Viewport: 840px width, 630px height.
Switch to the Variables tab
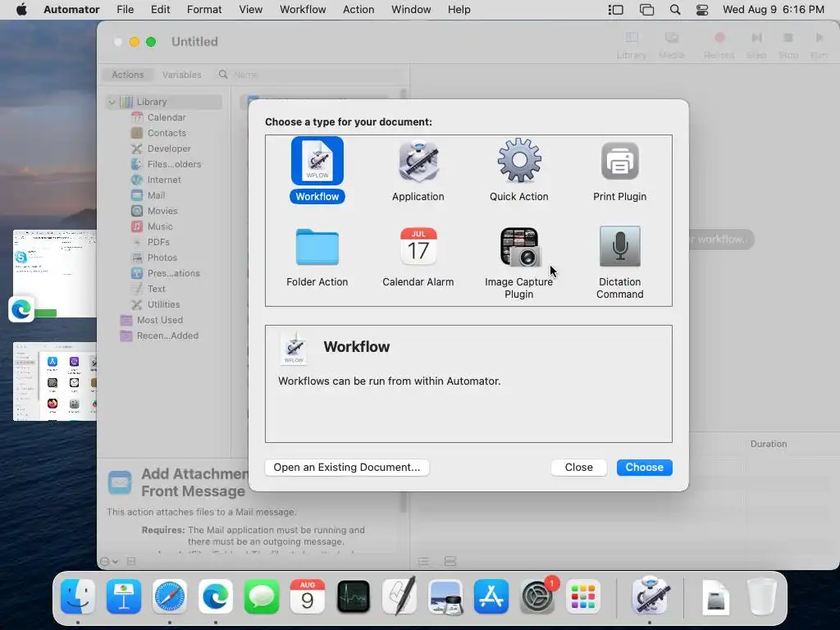pos(181,75)
